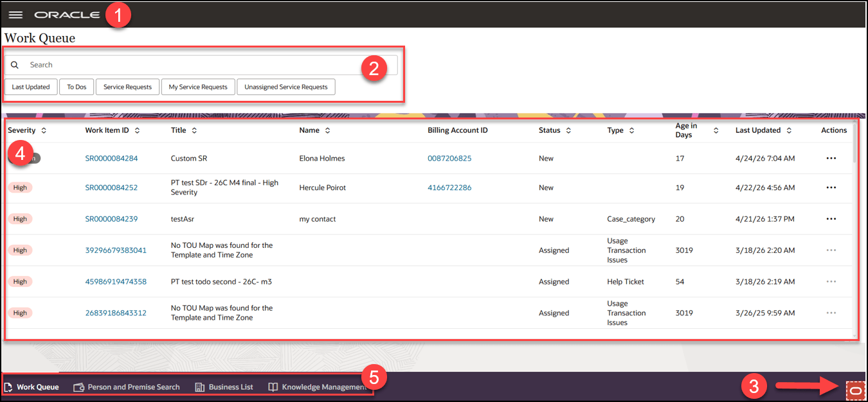This screenshot has width=868, height=402.
Task: Click the Oracle logo in the header
Action: 67,15
